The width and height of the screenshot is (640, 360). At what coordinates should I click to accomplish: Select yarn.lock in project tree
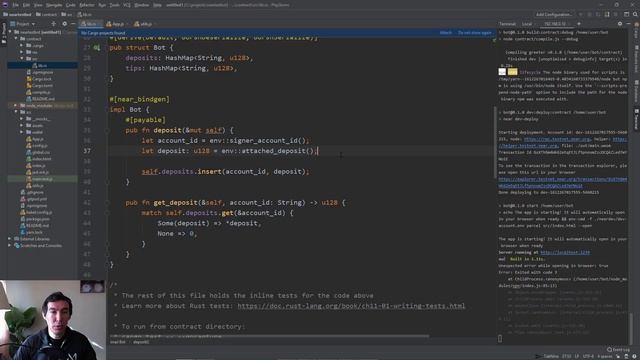coord(32,232)
